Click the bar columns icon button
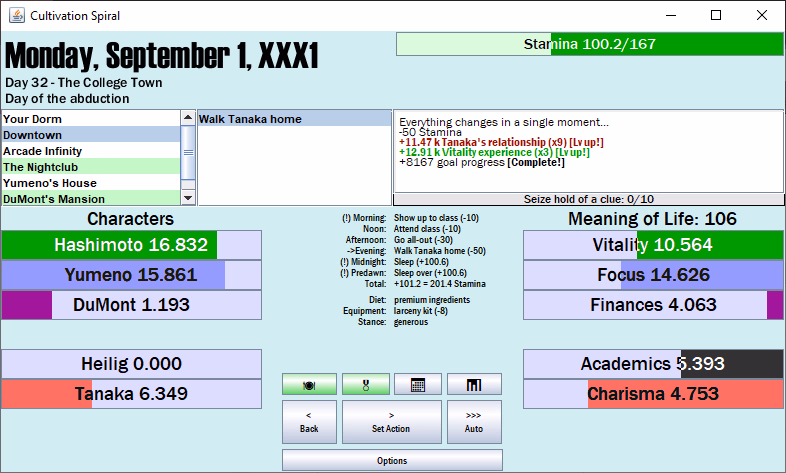Image resolution: width=786 pixels, height=473 pixels. point(474,385)
